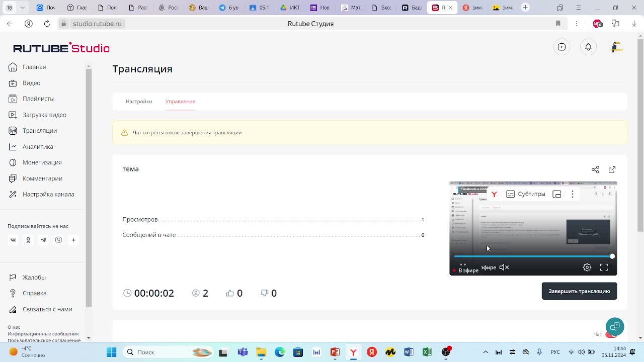Click Завершить трансляцию button

pos(579,291)
